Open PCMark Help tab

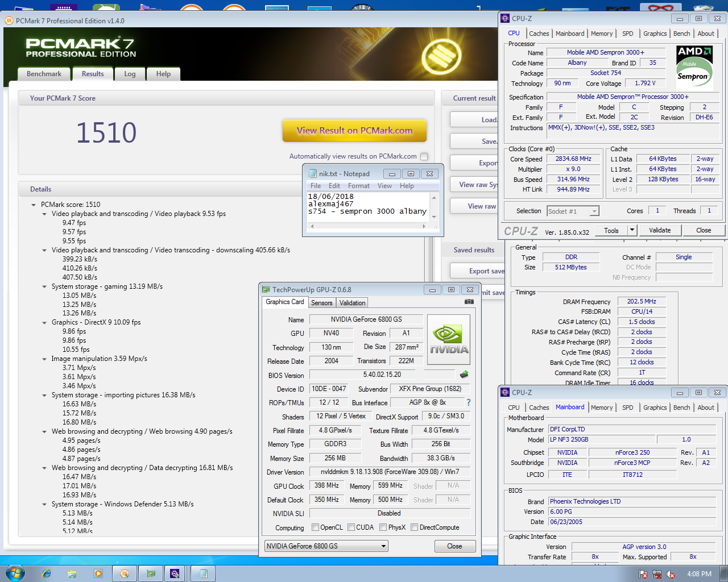click(163, 74)
